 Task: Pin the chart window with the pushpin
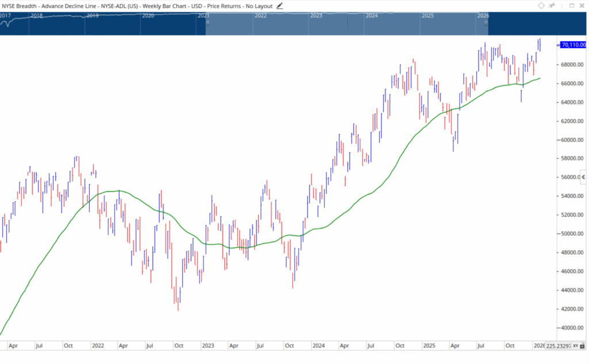[x=551, y=5]
